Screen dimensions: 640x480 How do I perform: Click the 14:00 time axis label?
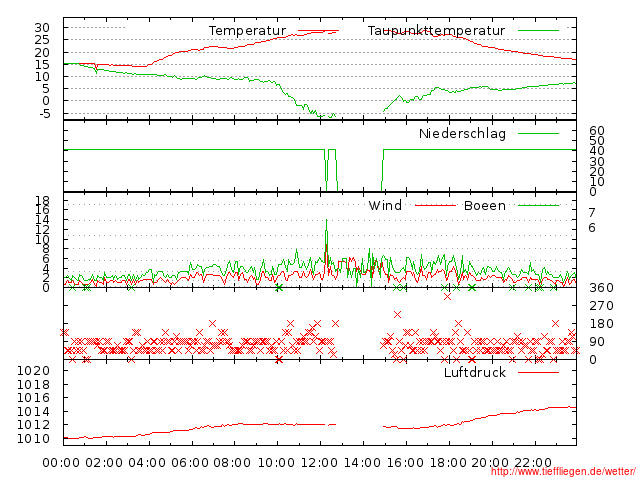click(362, 463)
